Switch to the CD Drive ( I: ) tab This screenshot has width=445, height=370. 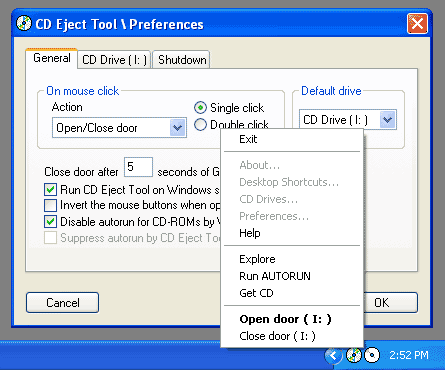coord(114,60)
